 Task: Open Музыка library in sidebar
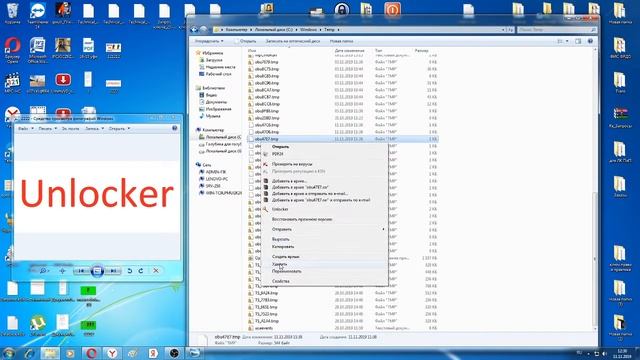(x=213, y=116)
